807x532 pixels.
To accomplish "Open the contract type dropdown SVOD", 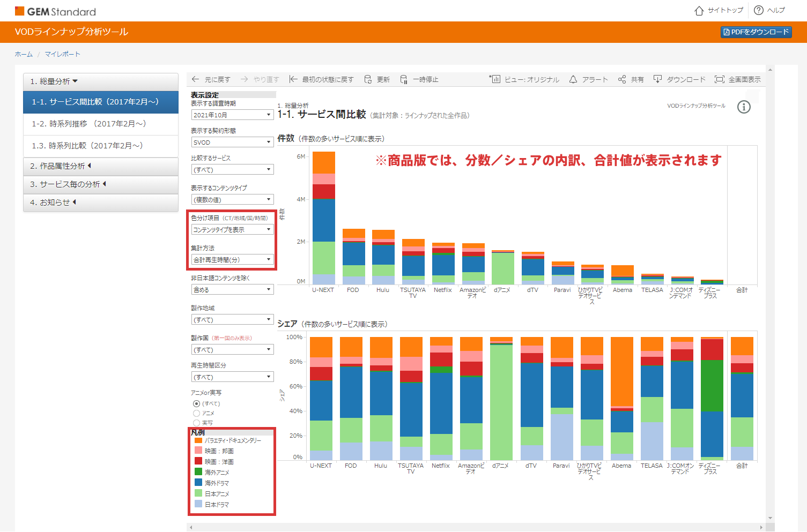I will pyautogui.click(x=233, y=142).
